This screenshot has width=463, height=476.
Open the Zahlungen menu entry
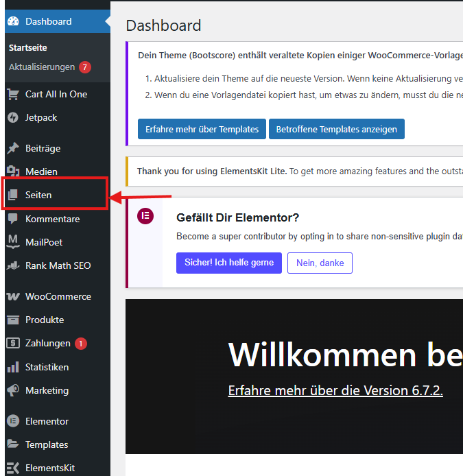point(47,344)
